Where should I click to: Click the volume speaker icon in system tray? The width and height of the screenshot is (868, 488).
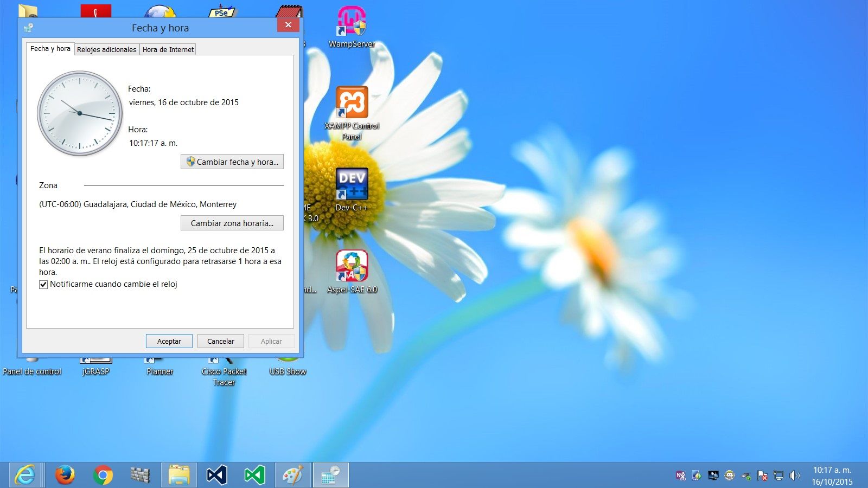click(795, 476)
